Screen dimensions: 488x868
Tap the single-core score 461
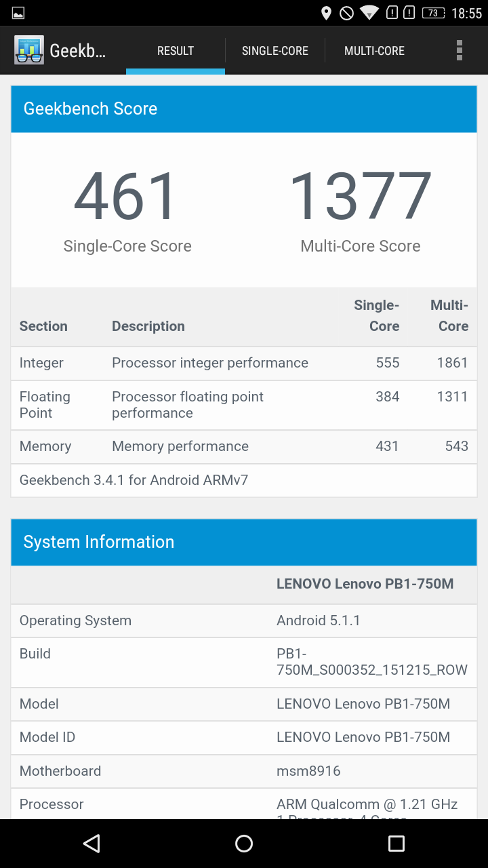127,196
